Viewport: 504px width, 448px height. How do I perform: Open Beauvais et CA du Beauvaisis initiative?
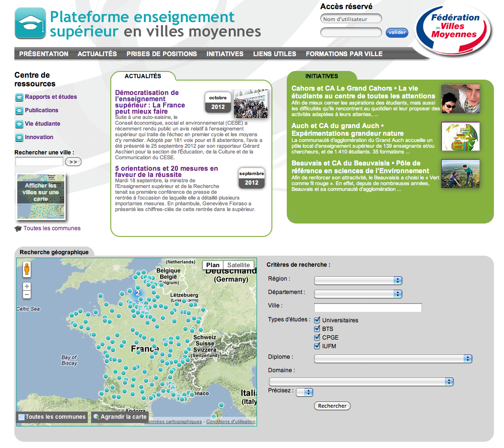360,167
